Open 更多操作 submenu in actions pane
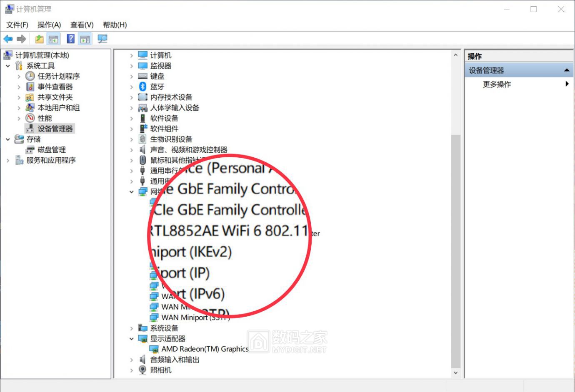The image size is (575, 392). [519, 84]
